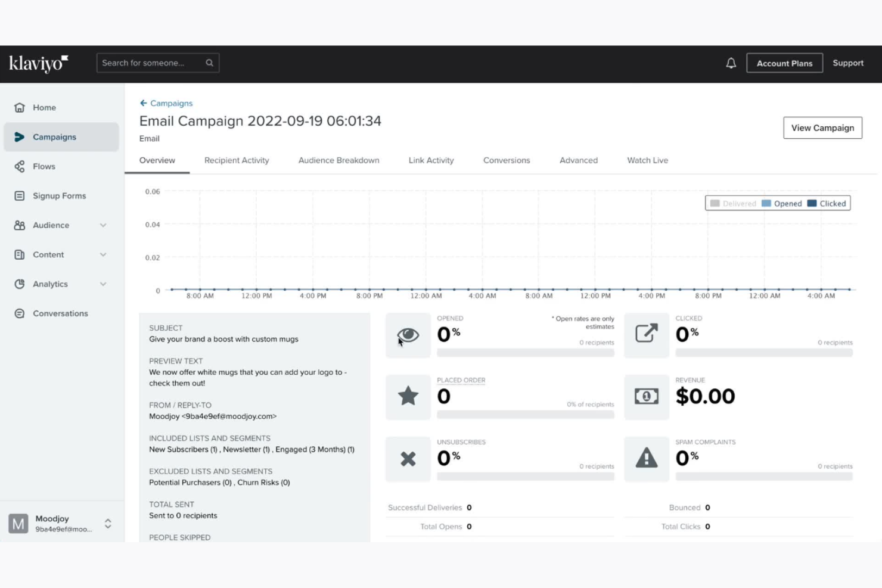The image size is (882, 588).
Task: Expand the Analytics submenu chevron
Action: 103,284
